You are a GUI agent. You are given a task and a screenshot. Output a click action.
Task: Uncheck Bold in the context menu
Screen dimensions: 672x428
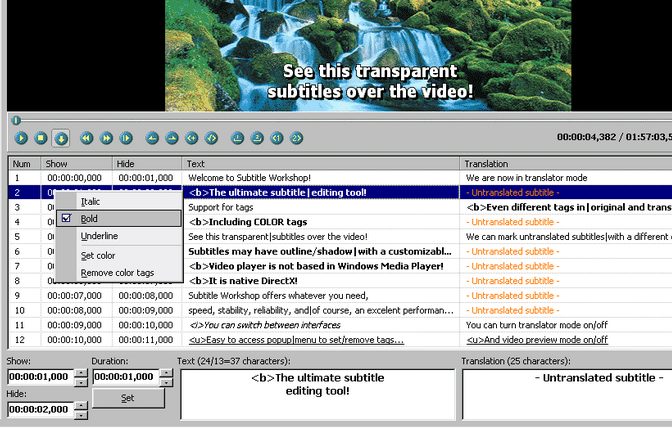point(119,218)
